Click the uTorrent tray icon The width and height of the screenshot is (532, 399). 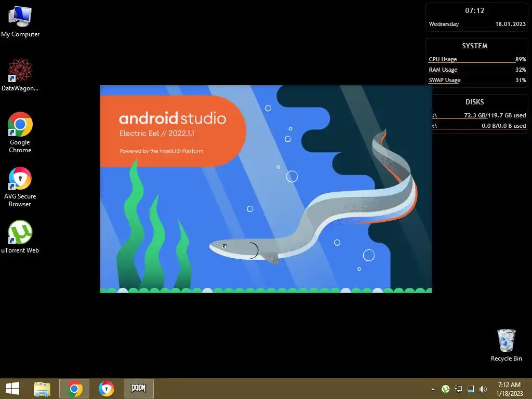point(445,389)
